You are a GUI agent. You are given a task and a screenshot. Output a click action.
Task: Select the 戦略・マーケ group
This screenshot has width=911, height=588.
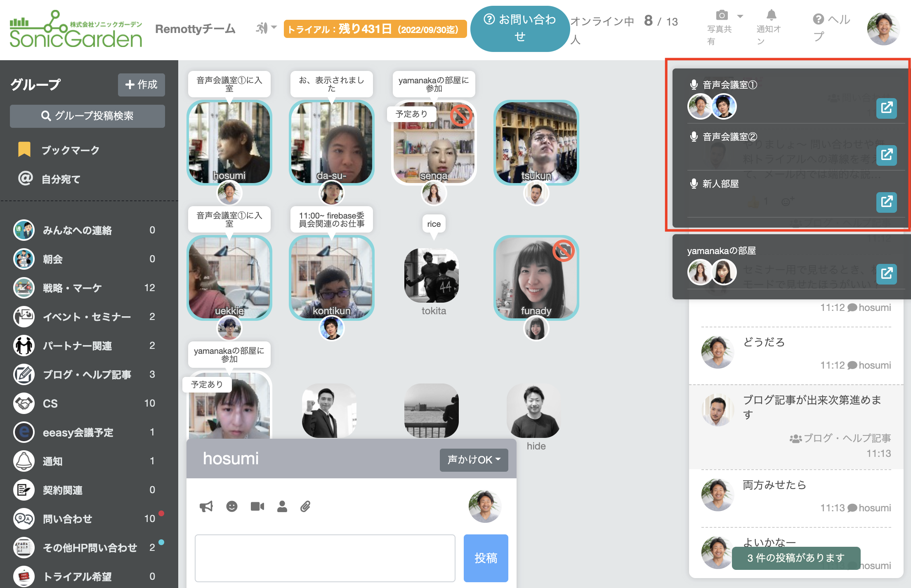72,288
